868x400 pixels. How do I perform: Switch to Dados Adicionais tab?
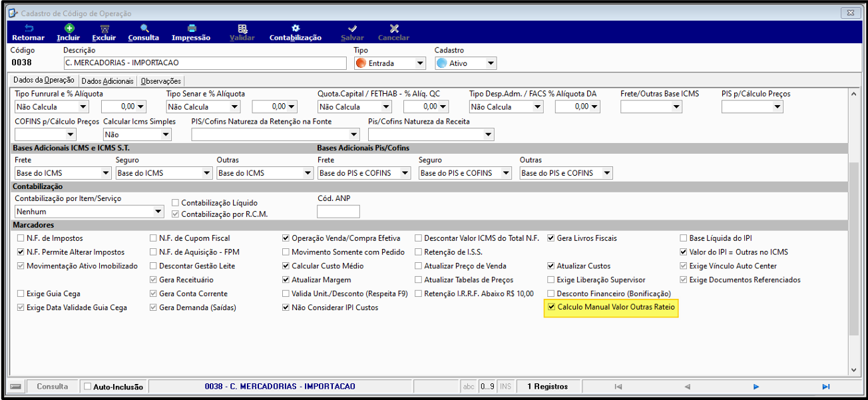pos(107,81)
